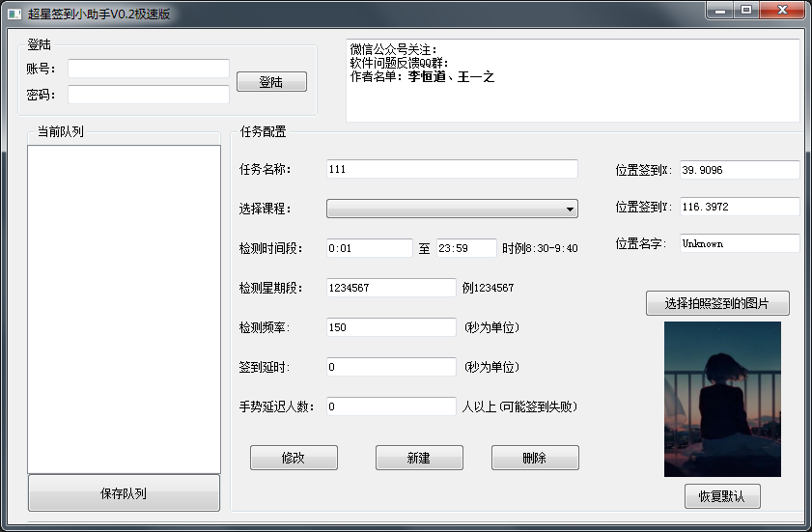Click the 软件问题反馈QQ群 text line
Image resolution: width=812 pixels, height=532 pixels.
(x=400, y=63)
